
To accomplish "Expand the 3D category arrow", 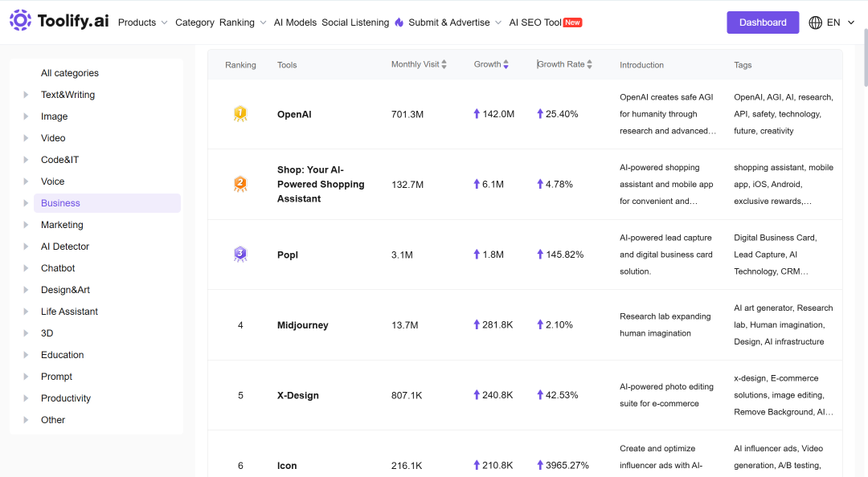I will 26,333.
